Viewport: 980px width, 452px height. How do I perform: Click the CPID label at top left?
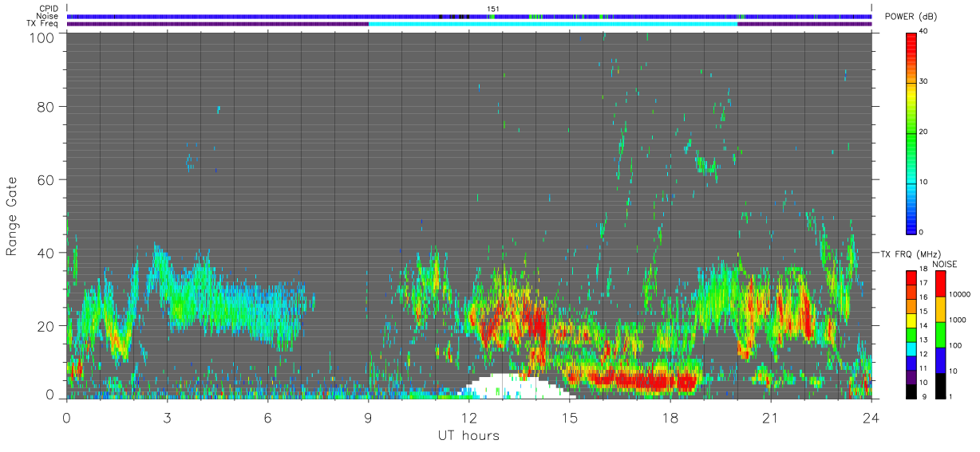pos(49,9)
